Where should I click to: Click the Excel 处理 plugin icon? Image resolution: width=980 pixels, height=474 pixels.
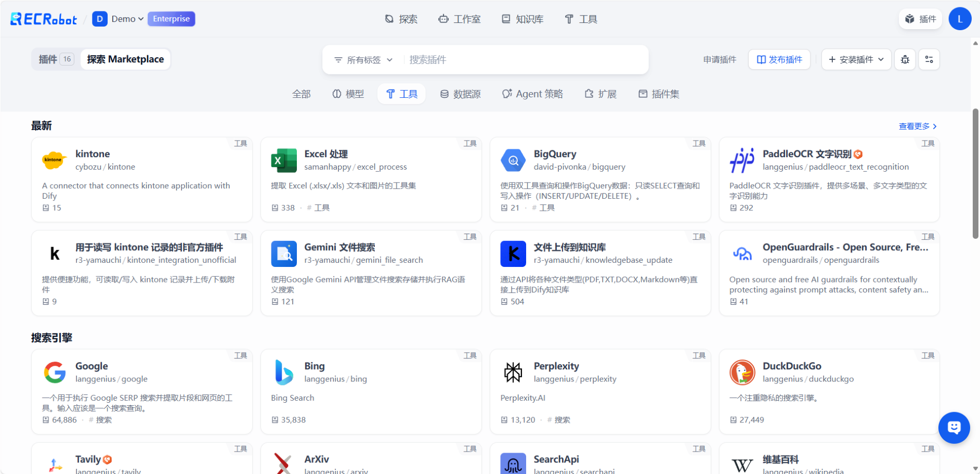[284, 160]
